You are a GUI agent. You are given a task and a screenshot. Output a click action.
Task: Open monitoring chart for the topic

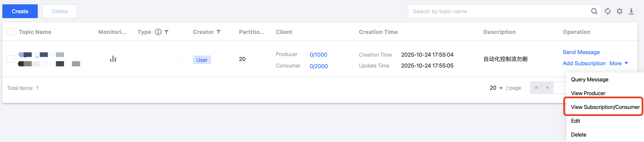pyautogui.click(x=113, y=59)
